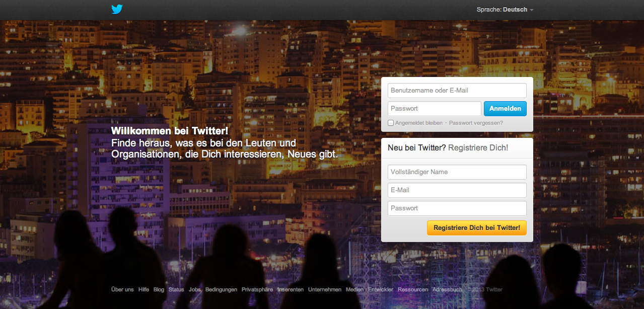Go to the Adressbuch footer link
This screenshot has width=644, height=309.
pyautogui.click(x=447, y=289)
